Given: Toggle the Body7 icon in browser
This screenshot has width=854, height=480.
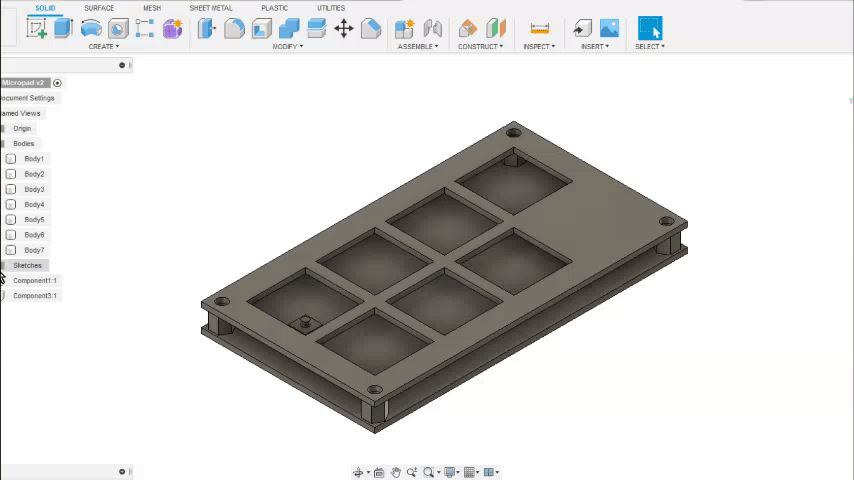Looking at the screenshot, I should [11, 250].
